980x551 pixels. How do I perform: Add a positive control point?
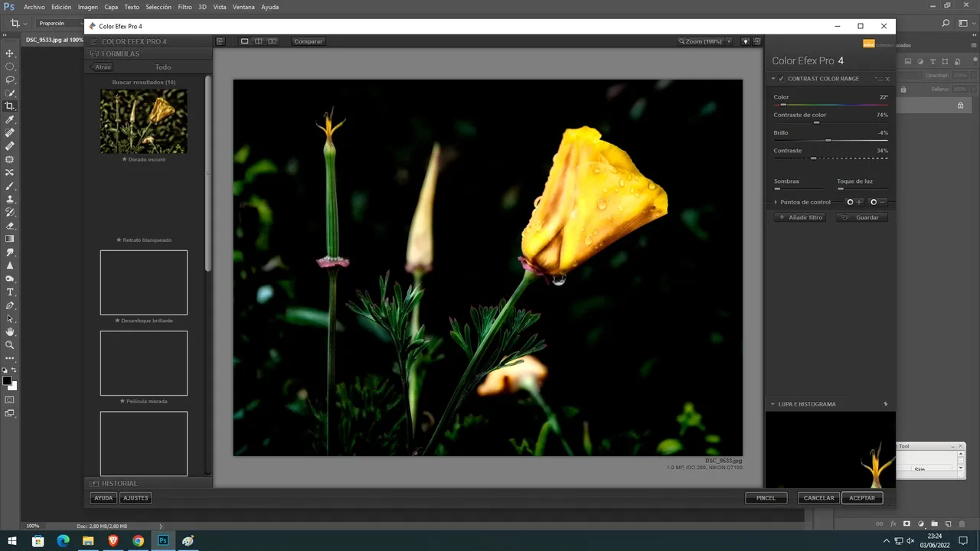(854, 202)
